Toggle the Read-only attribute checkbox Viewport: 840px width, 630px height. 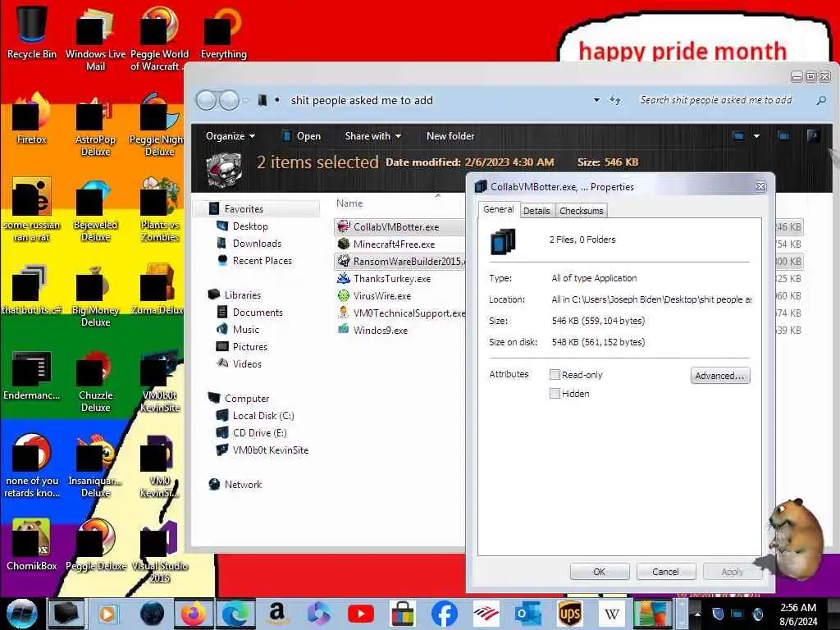(555, 374)
